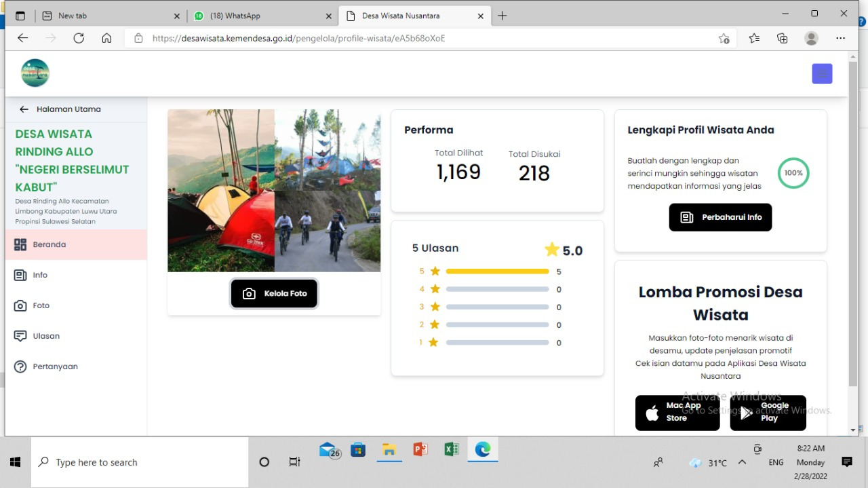Go to Foto section in sidebar

click(x=41, y=305)
